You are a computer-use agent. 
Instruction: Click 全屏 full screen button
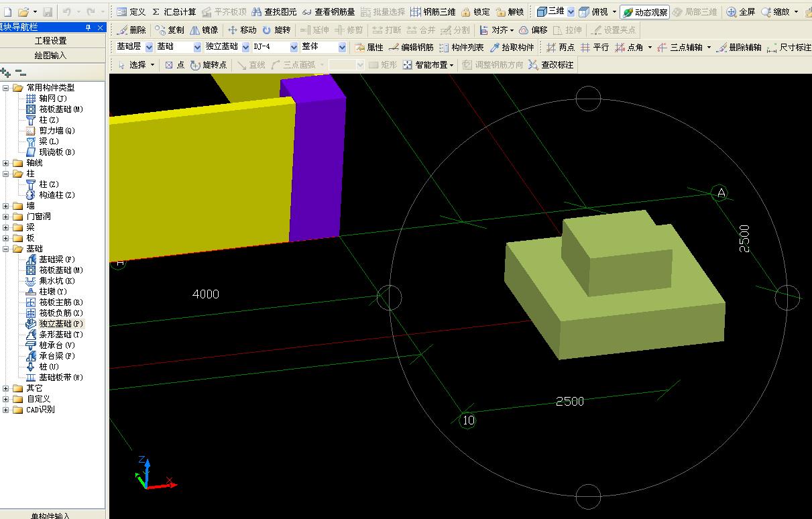(741, 12)
